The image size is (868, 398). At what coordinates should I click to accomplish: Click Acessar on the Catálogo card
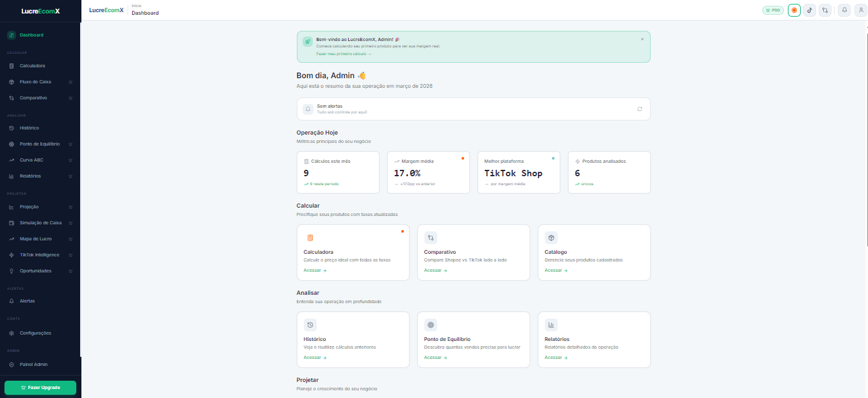coord(556,270)
